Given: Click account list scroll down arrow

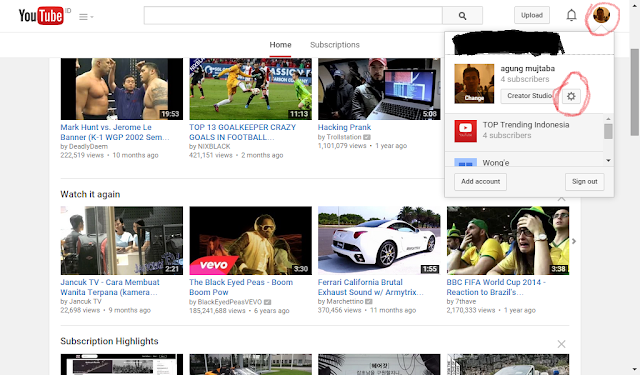Looking at the screenshot, I should point(608,160).
